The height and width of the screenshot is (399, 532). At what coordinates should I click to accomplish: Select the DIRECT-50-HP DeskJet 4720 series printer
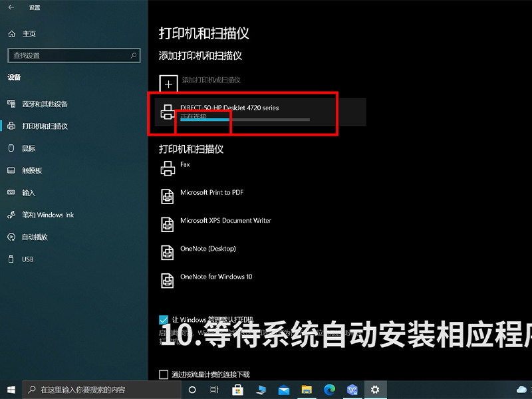260,112
